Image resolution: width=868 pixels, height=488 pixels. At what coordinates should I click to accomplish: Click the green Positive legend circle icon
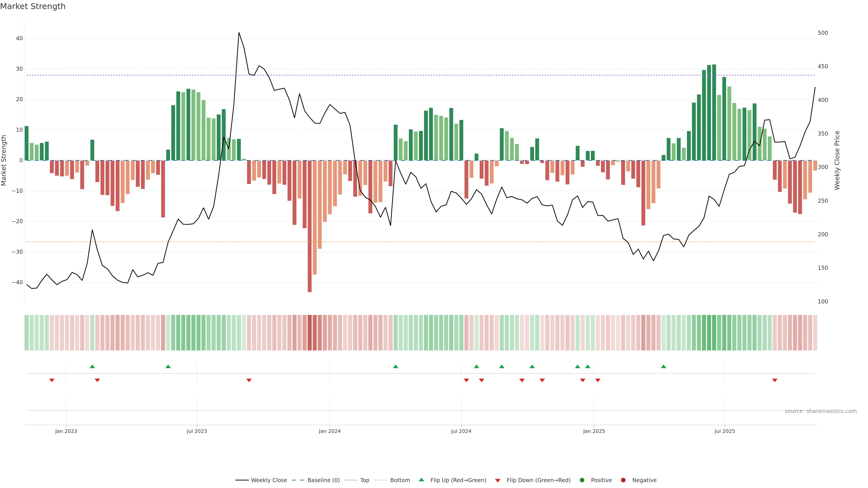pos(582,480)
